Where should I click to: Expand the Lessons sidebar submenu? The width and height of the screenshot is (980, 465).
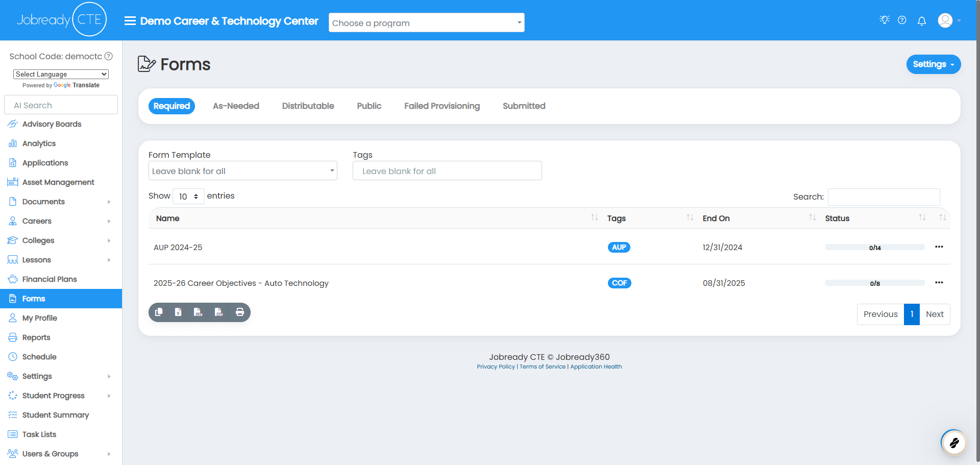click(x=61, y=260)
